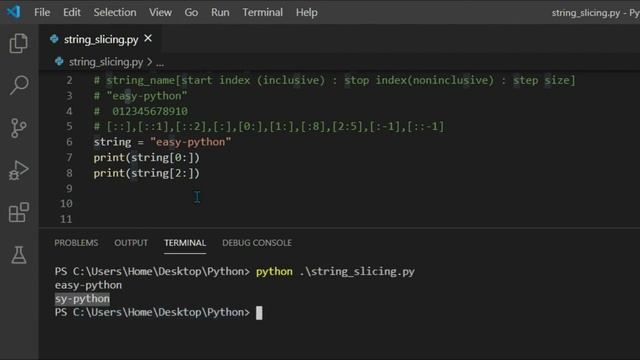Image resolution: width=640 pixels, height=360 pixels.
Task: Open the Run menu
Action: point(220,12)
